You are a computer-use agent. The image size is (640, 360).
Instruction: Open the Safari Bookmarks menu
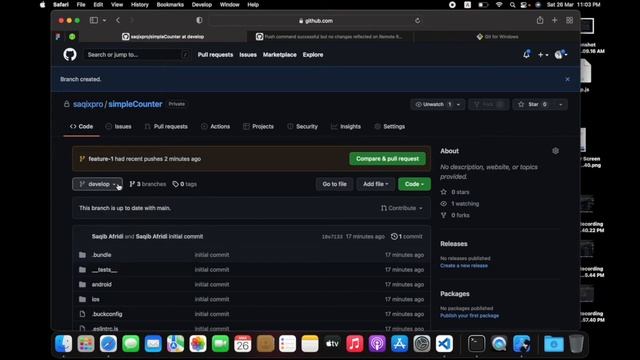[170, 5]
